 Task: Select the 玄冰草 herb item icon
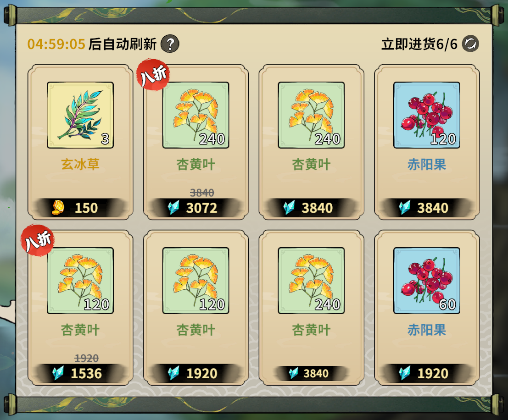pyautogui.click(x=80, y=115)
